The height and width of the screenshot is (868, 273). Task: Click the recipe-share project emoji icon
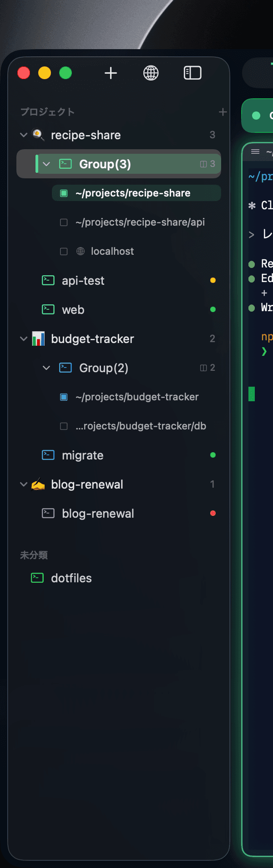click(38, 135)
